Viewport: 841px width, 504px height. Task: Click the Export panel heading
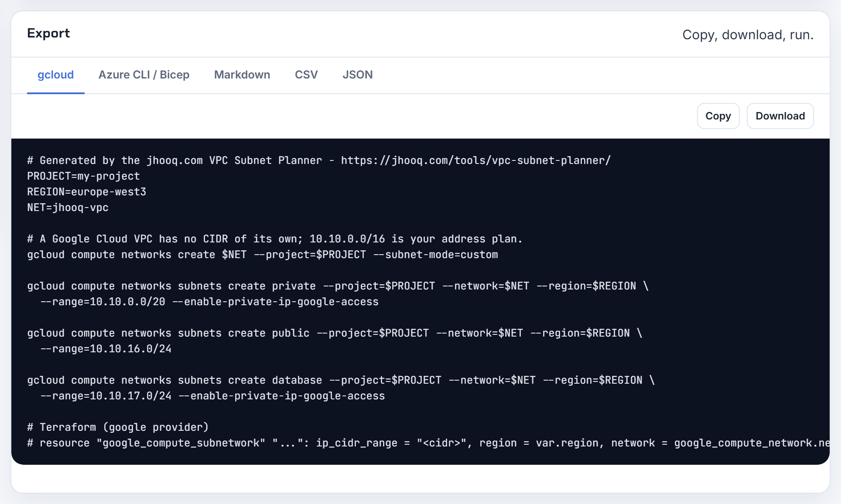[48, 34]
